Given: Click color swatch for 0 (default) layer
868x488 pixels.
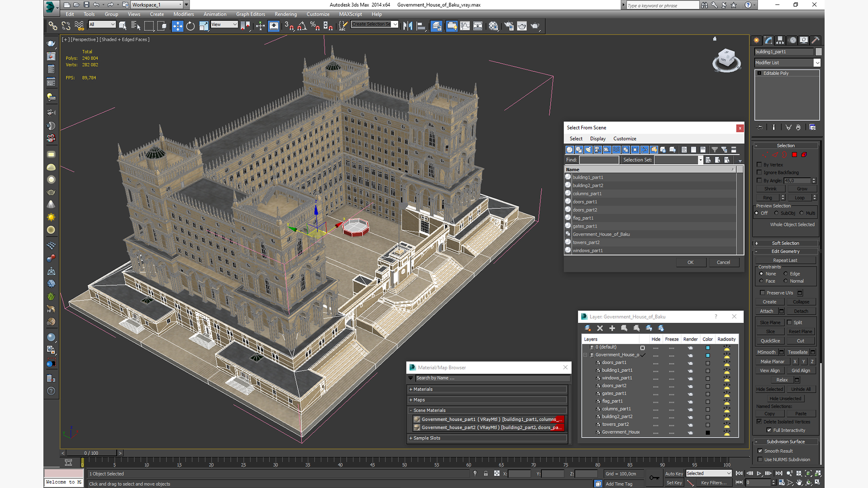Looking at the screenshot, I should point(708,348).
